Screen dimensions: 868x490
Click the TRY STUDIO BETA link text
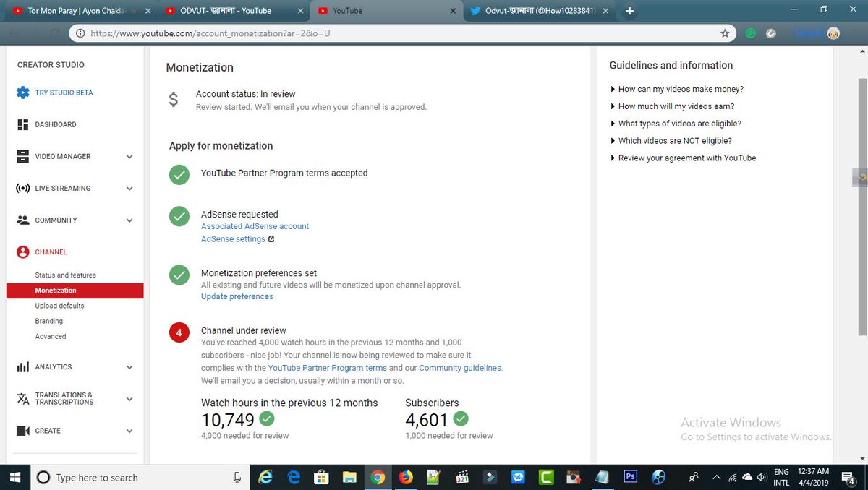tap(64, 93)
